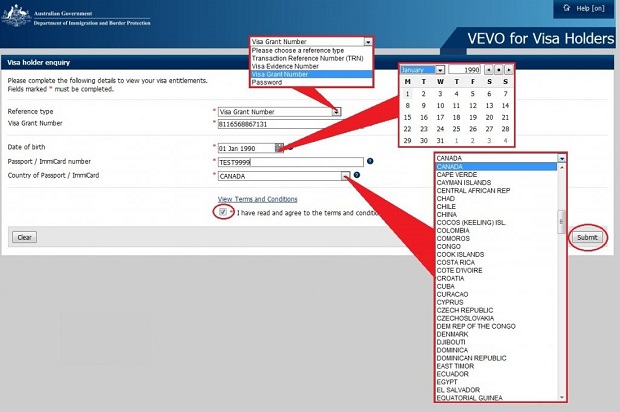Click the 1990 year field in calendar

(x=464, y=70)
